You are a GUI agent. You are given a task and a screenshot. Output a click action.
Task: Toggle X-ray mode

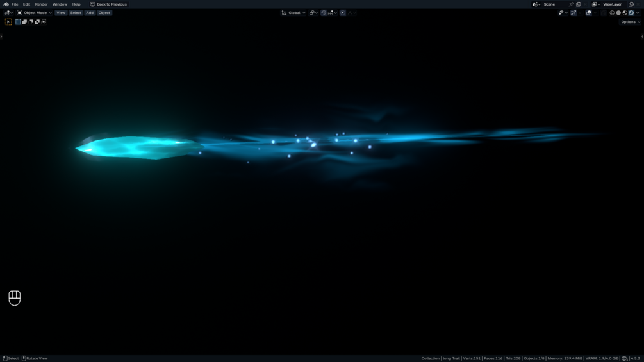pyautogui.click(x=604, y=13)
